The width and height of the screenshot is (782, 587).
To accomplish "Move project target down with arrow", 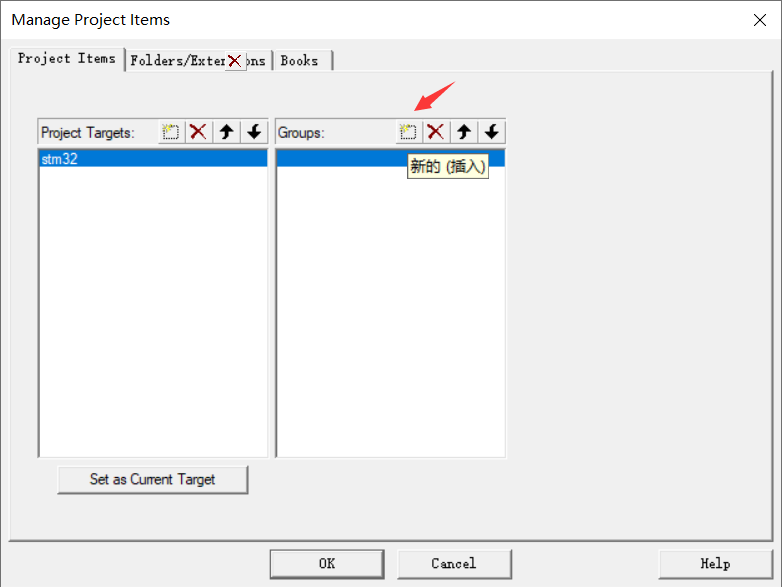I will pos(254,132).
